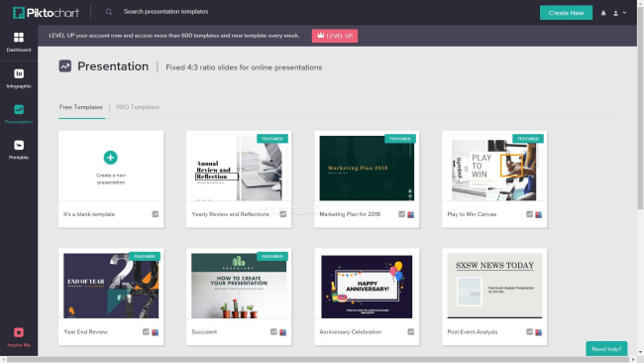Screen dimensions: 644x363
Task: Open the Marketing Plan 2018 thumbnail
Action: tap(367, 168)
